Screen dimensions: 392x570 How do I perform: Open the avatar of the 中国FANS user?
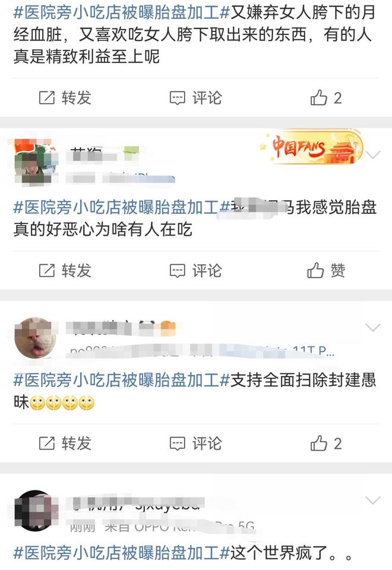point(35,162)
